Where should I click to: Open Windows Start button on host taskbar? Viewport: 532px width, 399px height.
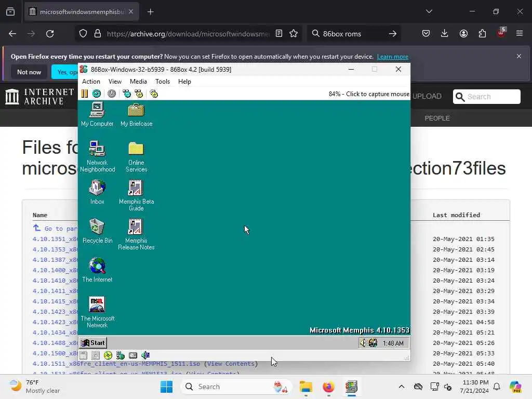[166, 387]
